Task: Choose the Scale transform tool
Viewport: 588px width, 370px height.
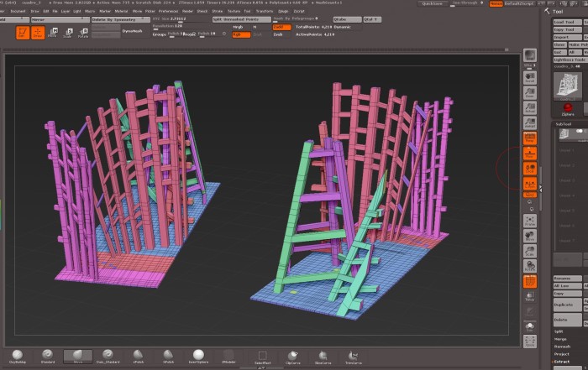Action: (68, 33)
